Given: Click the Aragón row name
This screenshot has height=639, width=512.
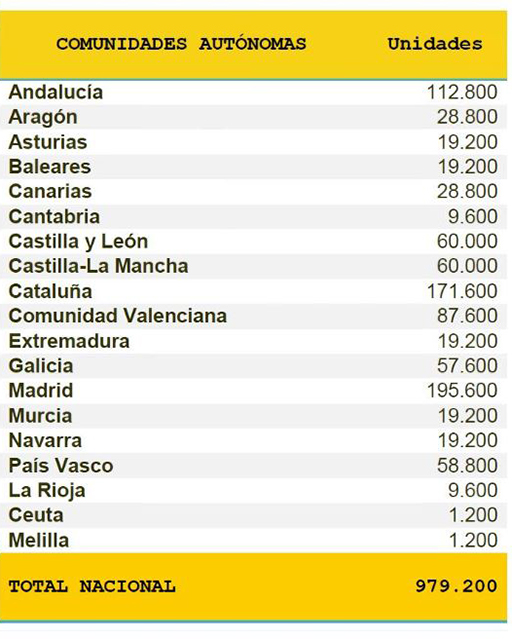Looking at the screenshot, I should [43, 118].
